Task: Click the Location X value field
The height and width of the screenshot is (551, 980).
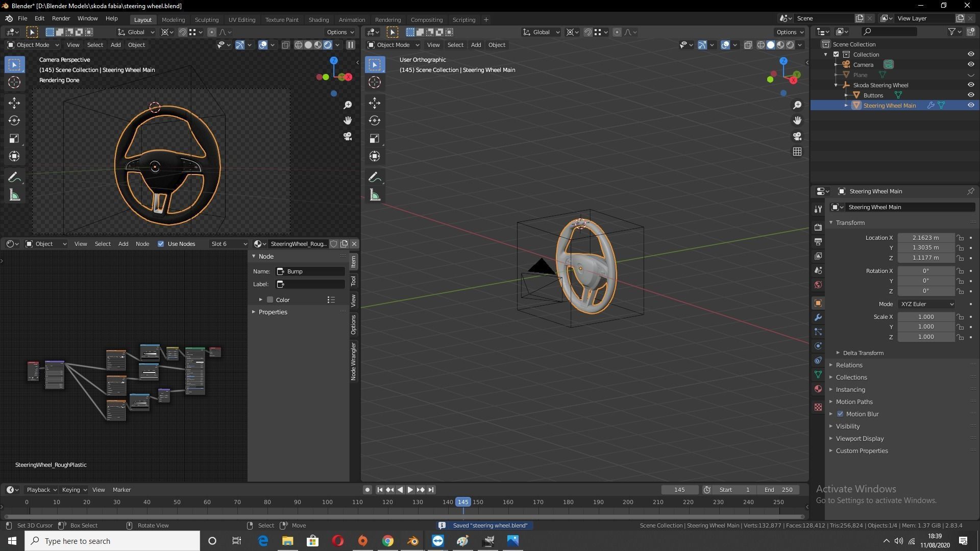Action: (925, 238)
